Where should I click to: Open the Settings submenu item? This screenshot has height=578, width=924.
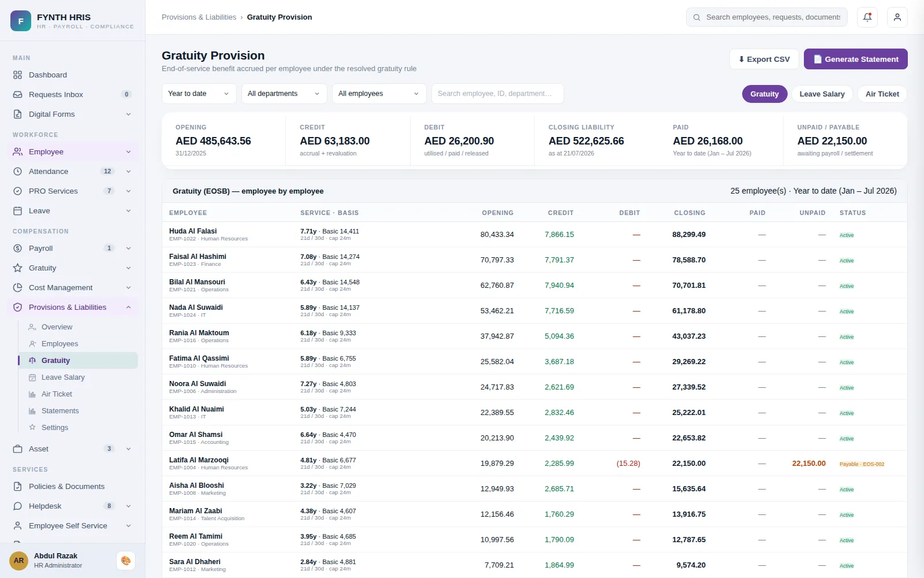coord(78,428)
